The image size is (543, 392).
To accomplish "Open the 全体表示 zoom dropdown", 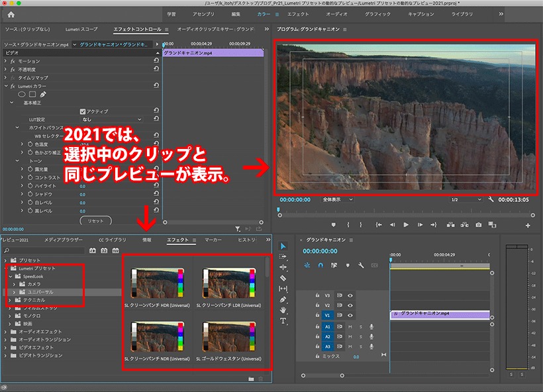I will [x=338, y=199].
